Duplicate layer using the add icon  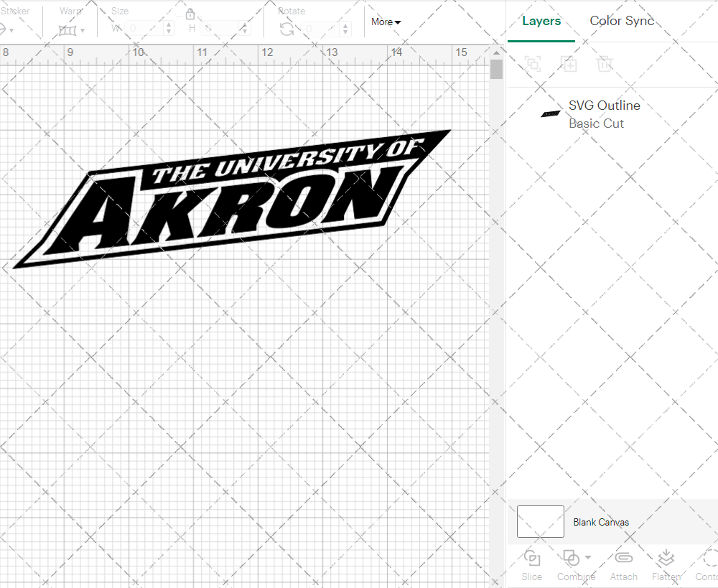pos(569,64)
